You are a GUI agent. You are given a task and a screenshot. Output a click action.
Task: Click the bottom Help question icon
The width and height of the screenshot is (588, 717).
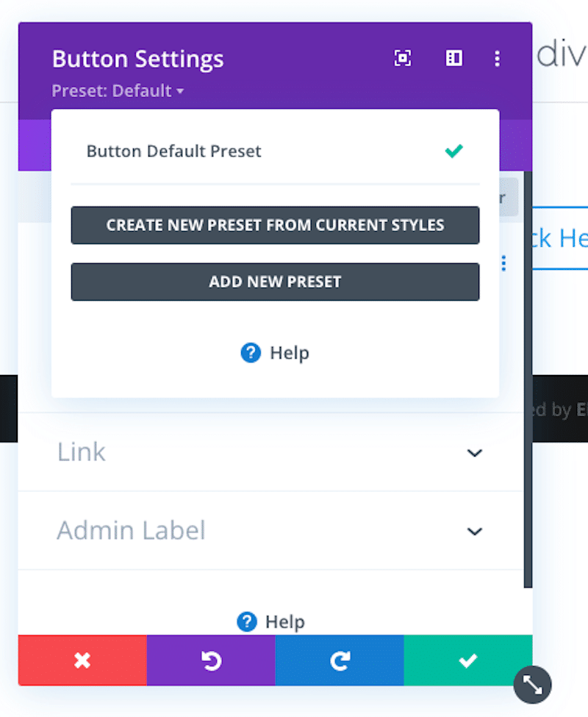248,621
